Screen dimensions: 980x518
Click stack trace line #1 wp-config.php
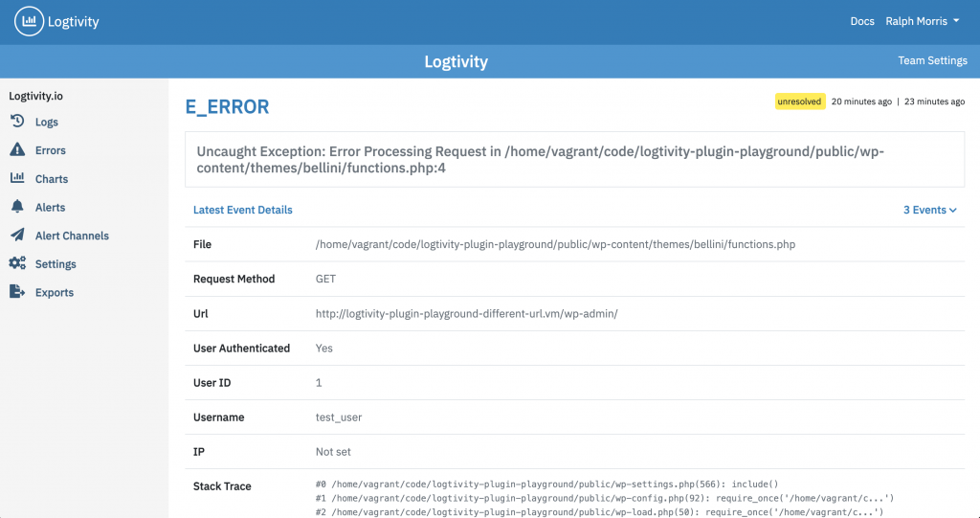[605, 499]
